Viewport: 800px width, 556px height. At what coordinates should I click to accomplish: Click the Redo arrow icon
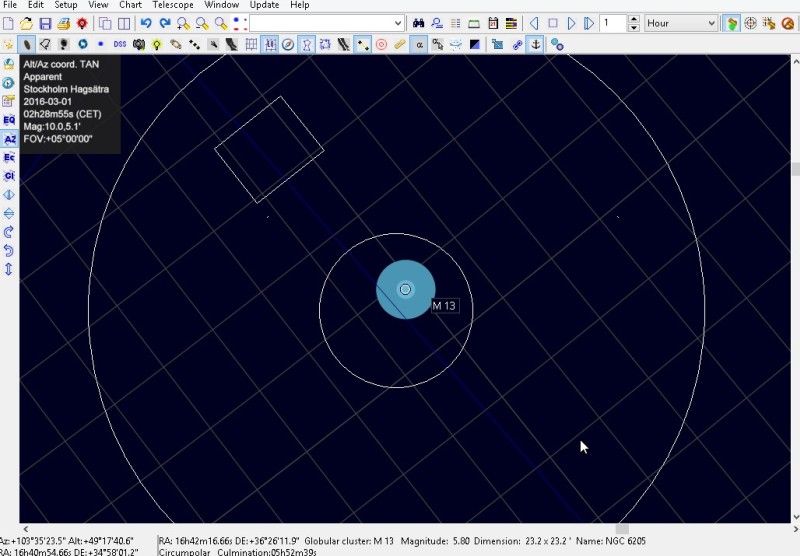[164, 23]
